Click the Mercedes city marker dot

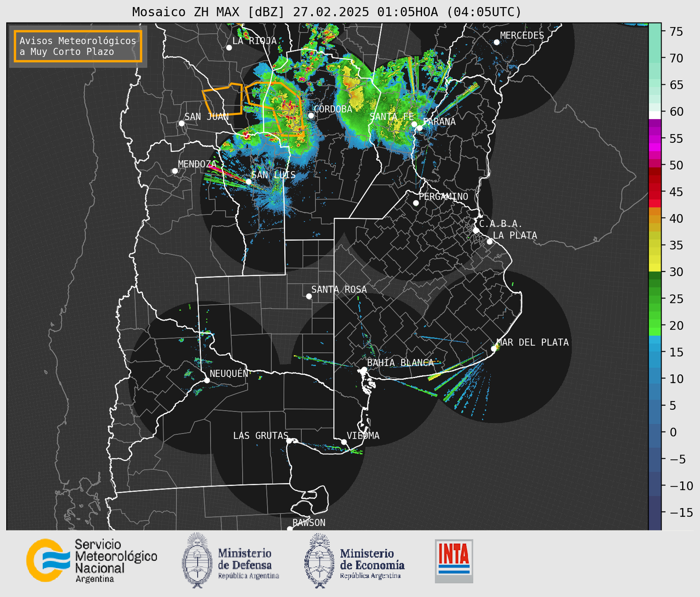[496, 42]
